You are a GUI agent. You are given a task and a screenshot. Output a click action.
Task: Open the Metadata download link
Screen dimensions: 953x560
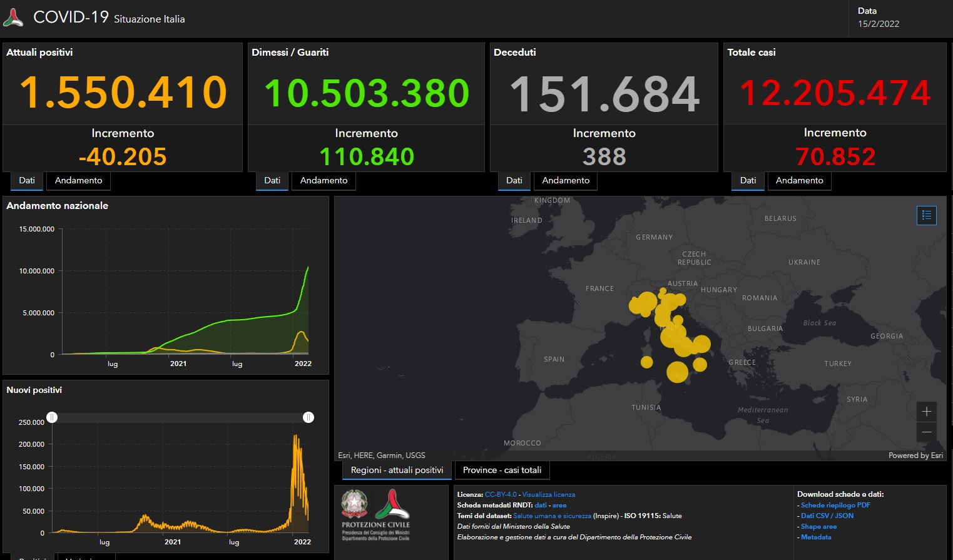(x=816, y=537)
